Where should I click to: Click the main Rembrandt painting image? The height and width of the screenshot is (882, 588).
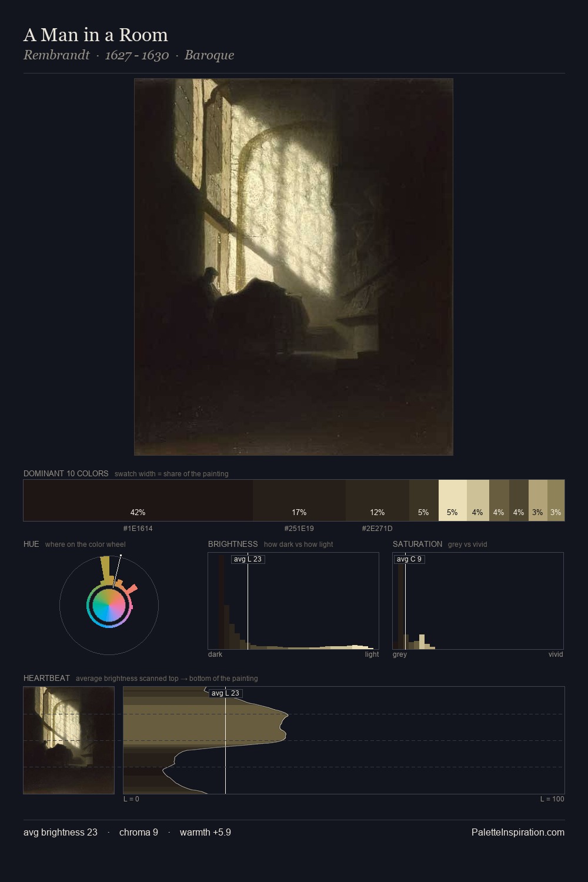(x=293, y=267)
